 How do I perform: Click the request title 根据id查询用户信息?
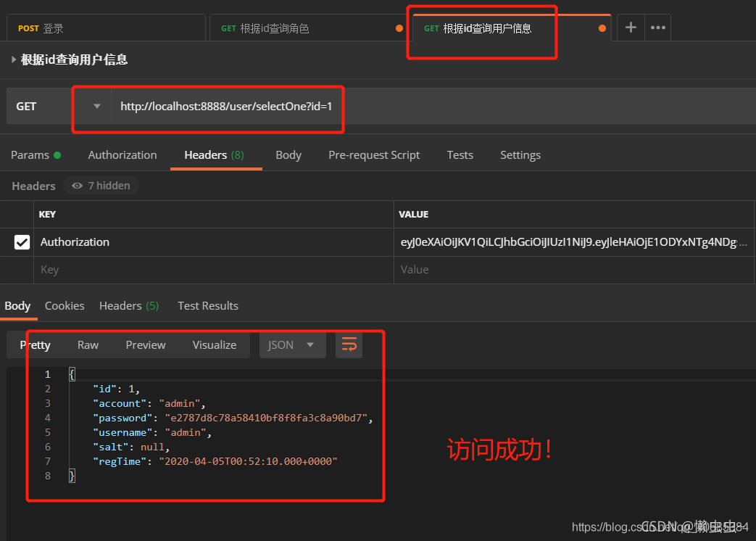[x=74, y=59]
